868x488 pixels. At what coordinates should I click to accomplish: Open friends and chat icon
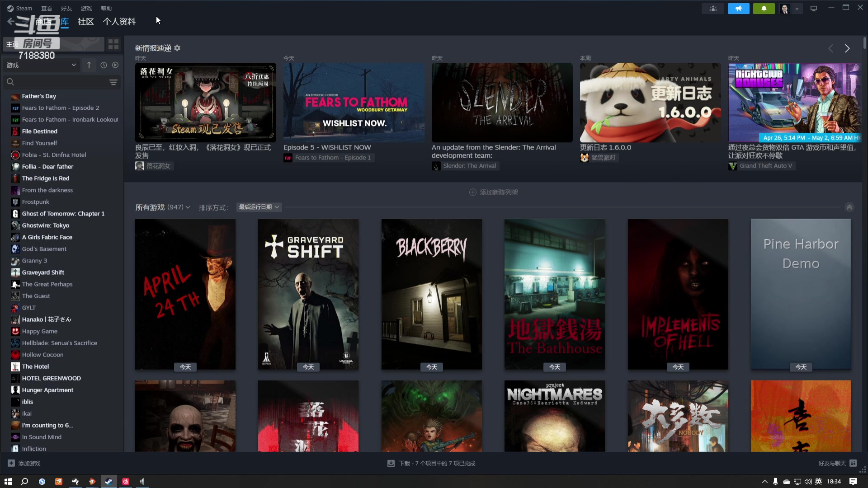click(853, 463)
